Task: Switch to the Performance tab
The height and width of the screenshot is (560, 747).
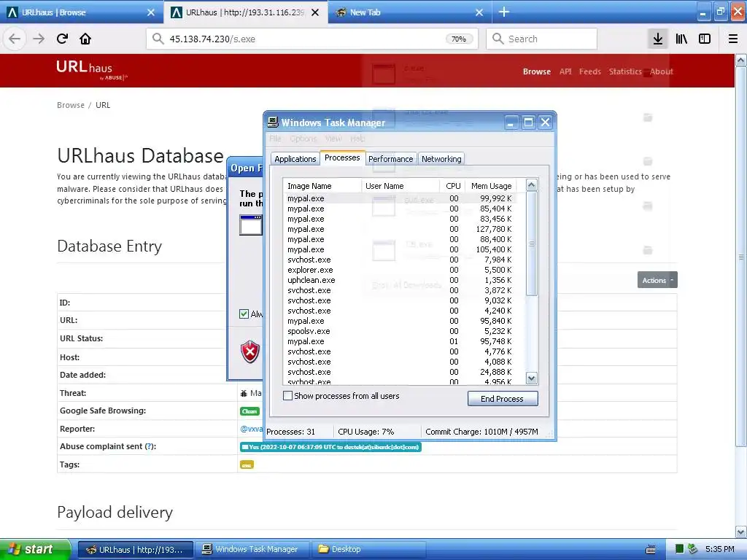Action: point(391,159)
